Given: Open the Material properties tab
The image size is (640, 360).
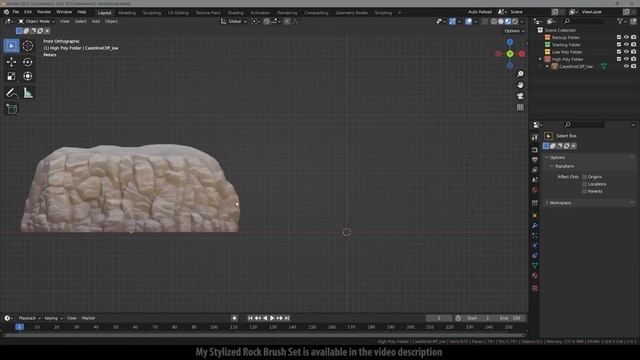Looking at the screenshot, I should coord(535,276).
